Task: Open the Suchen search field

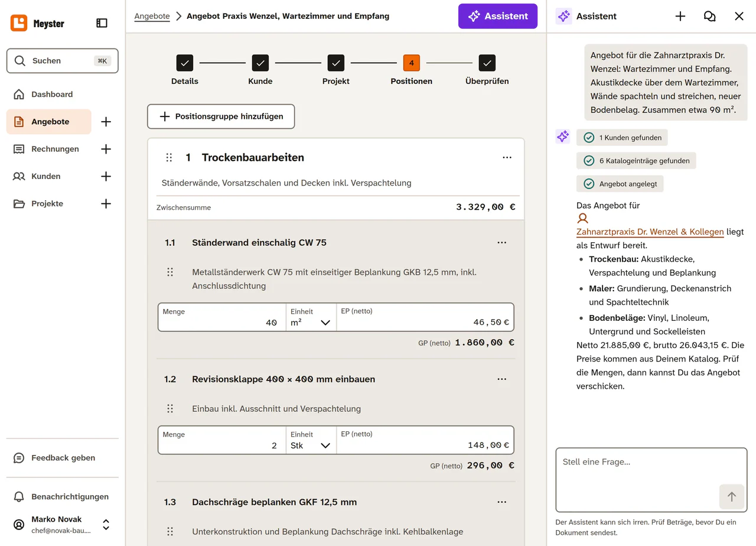Action: click(63, 61)
